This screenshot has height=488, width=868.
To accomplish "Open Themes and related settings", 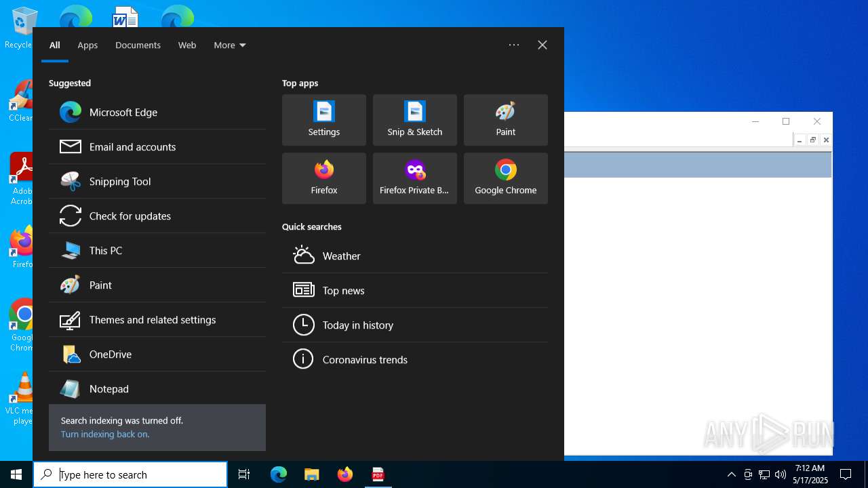I will click(157, 320).
